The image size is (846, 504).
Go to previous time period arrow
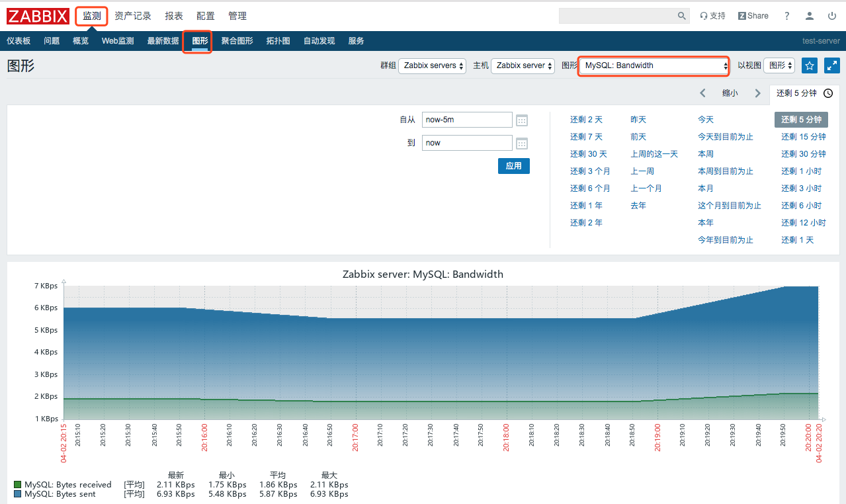[703, 93]
